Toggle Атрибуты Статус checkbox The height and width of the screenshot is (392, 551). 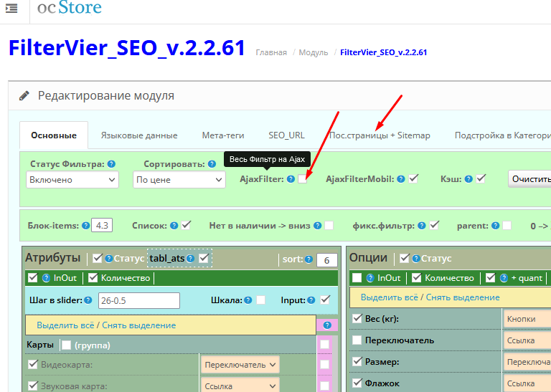[98, 258]
